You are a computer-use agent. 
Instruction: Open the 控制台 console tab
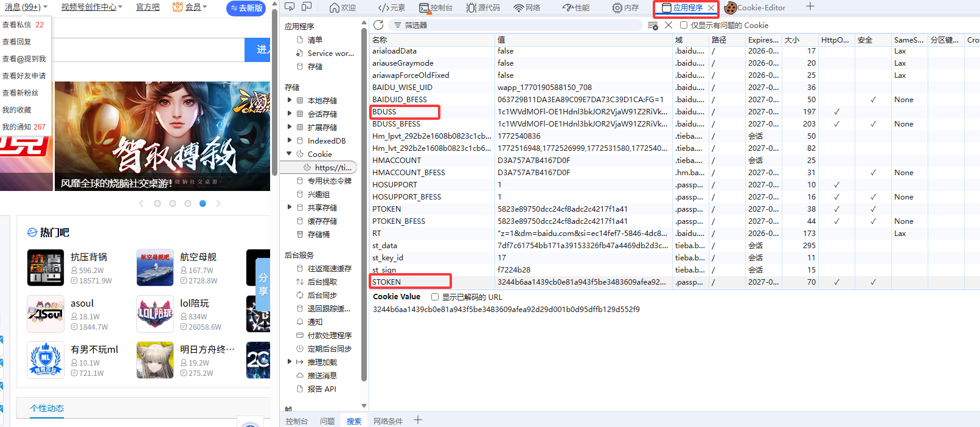click(436, 8)
